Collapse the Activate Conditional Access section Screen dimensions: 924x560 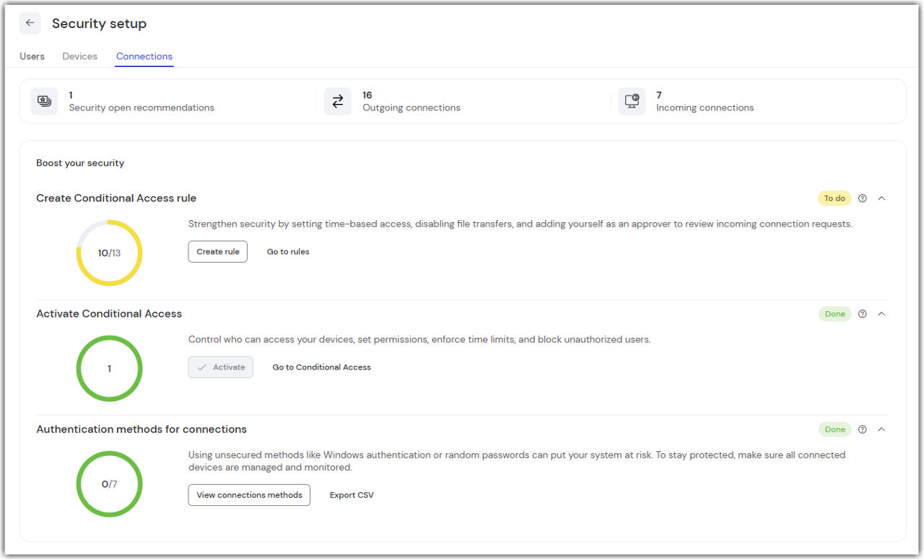(881, 314)
